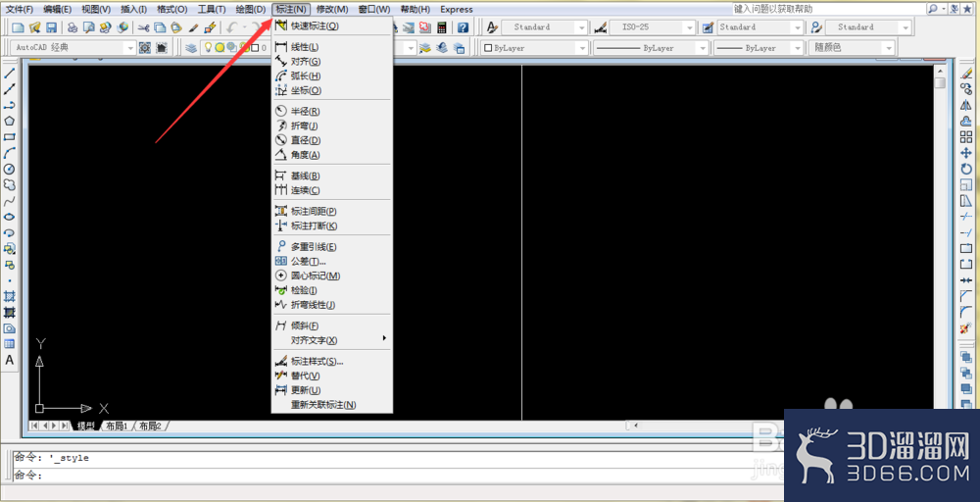Open the Express menu
This screenshot has width=980, height=502.
pos(457,10)
